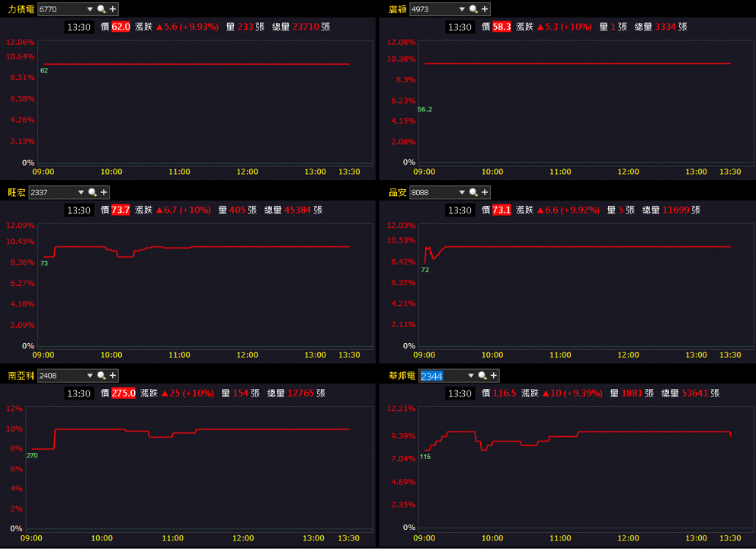The width and height of the screenshot is (756, 549).
Task: Click the open price label 115 on chart
Action: click(425, 457)
